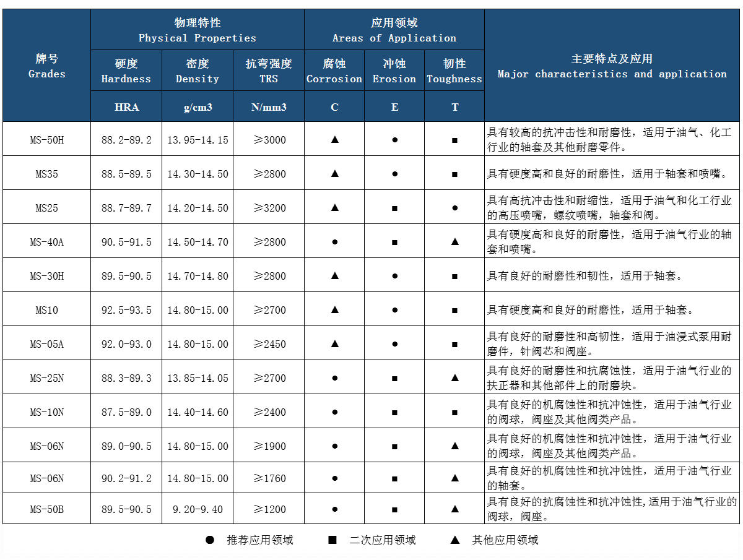Click the 抗弯强度 TRS column header

point(269,71)
